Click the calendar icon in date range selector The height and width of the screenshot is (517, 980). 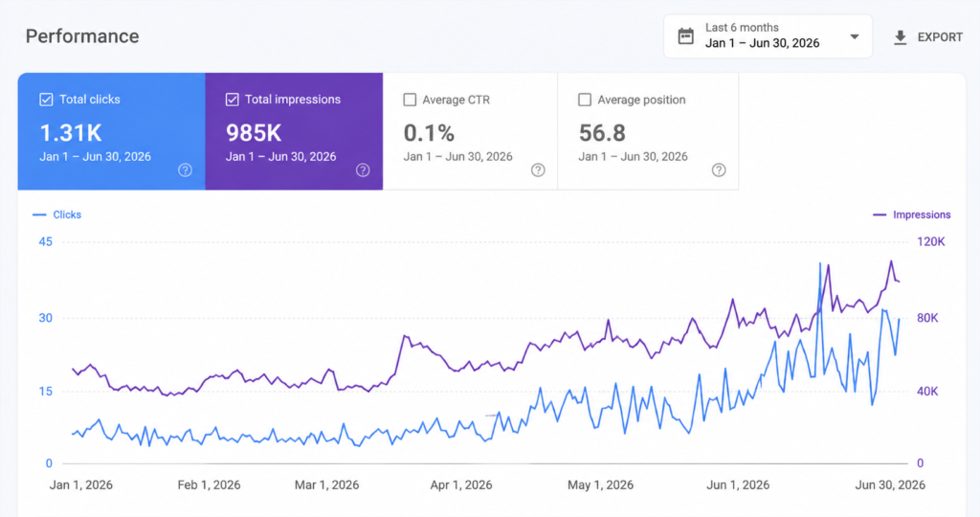coord(685,36)
